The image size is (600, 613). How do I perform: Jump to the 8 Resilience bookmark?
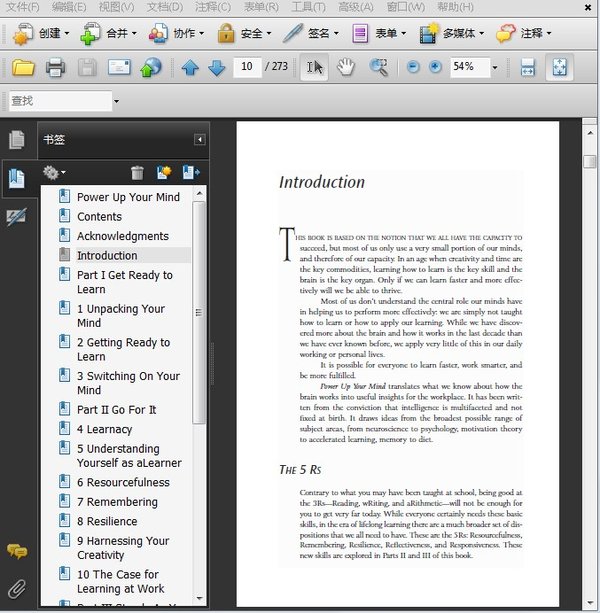(107, 521)
